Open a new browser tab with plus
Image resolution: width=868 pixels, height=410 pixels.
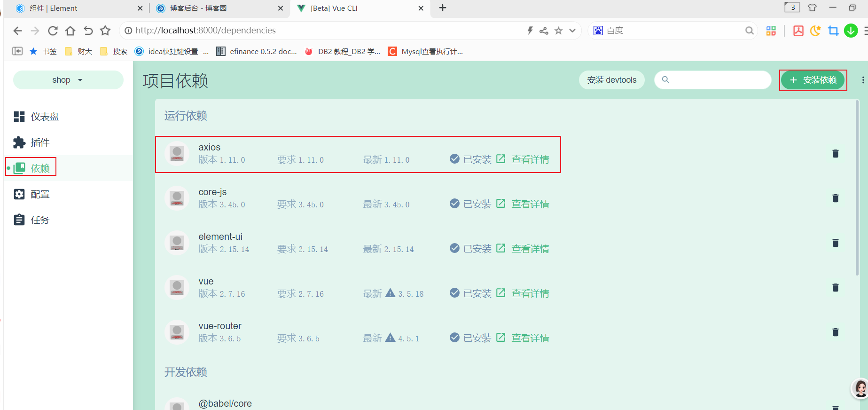pyautogui.click(x=443, y=8)
